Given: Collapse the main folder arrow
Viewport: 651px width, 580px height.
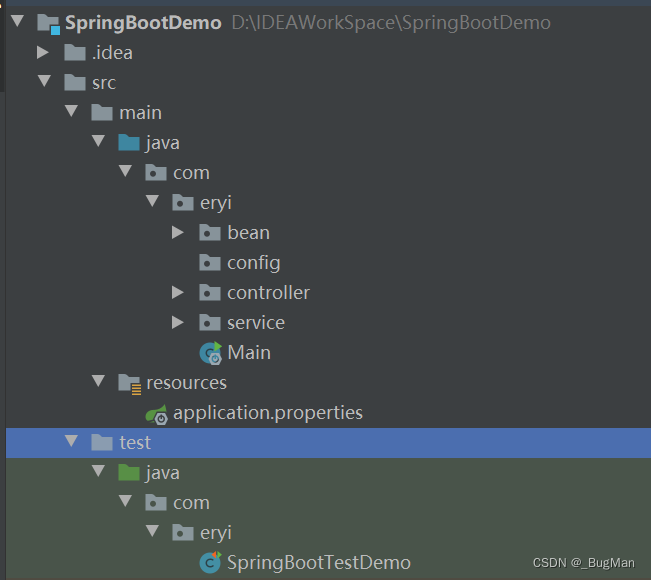Looking at the screenshot, I should 71,111.
